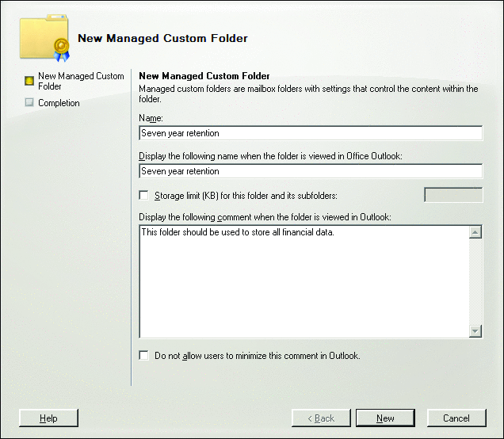Click the gray Completion step indicator square
This screenshot has width=504, height=439.
point(29,102)
